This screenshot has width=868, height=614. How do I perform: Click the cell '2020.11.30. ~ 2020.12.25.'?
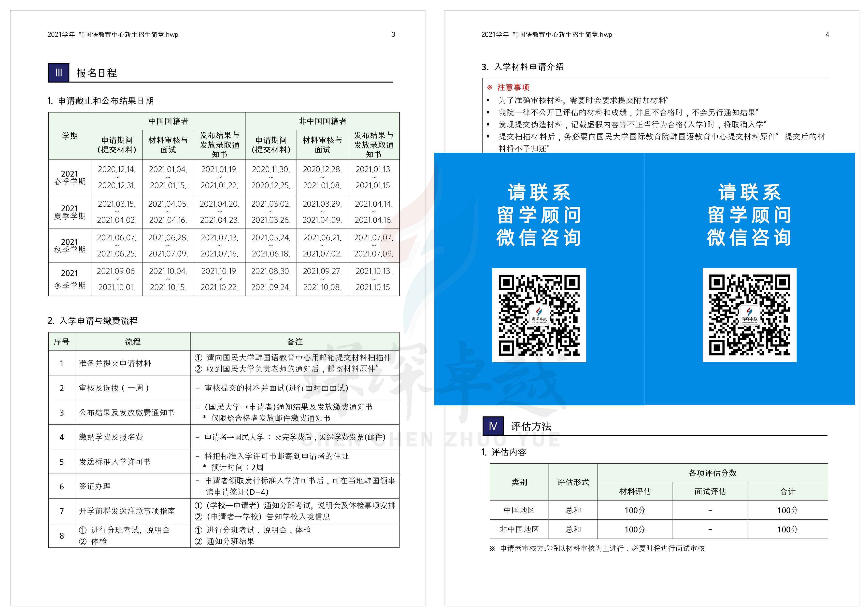click(271, 177)
